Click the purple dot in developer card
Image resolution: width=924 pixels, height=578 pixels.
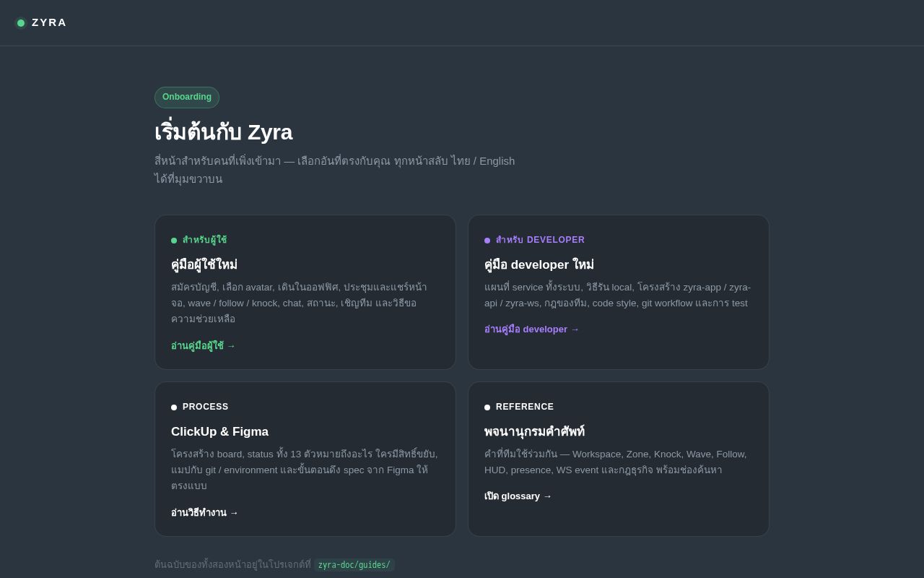pos(487,241)
